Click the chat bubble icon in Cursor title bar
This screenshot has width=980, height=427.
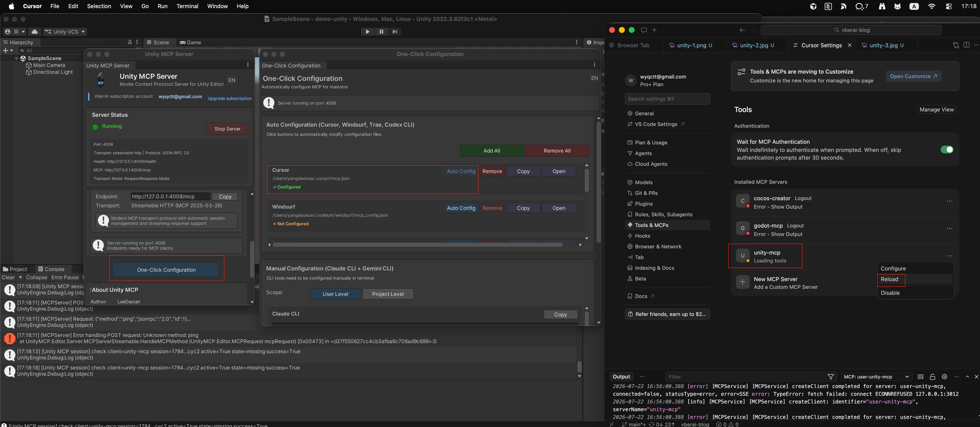(x=644, y=30)
